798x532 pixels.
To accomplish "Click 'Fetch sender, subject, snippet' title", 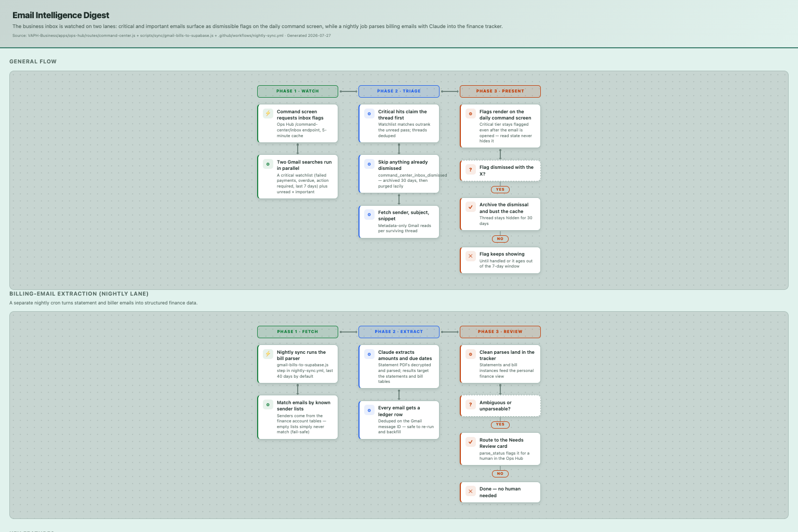I will (x=404, y=216).
